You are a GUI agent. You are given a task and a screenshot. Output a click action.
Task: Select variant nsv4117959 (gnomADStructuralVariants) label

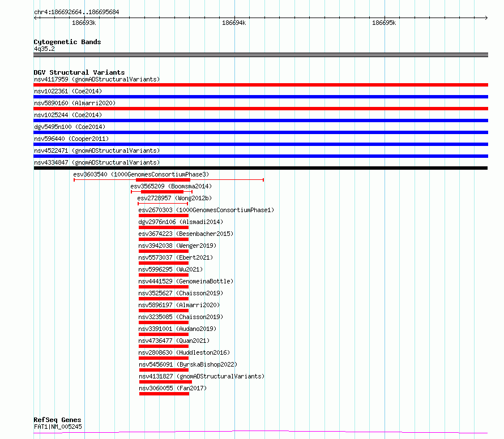tap(97, 79)
